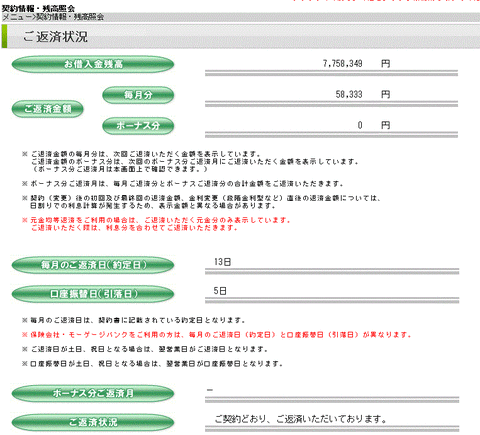Select the repayment date 13日
480x435 pixels.
[222, 262]
